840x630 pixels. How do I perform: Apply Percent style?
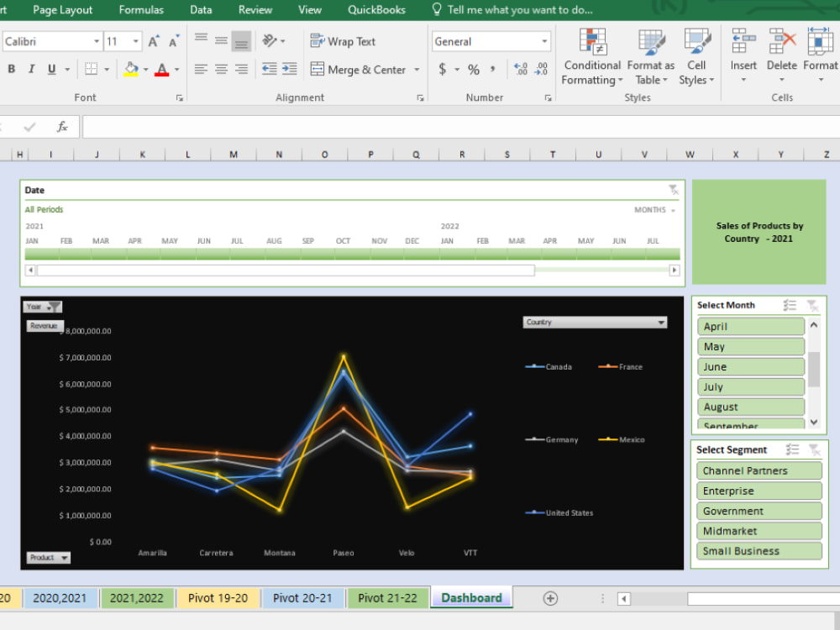[474, 69]
